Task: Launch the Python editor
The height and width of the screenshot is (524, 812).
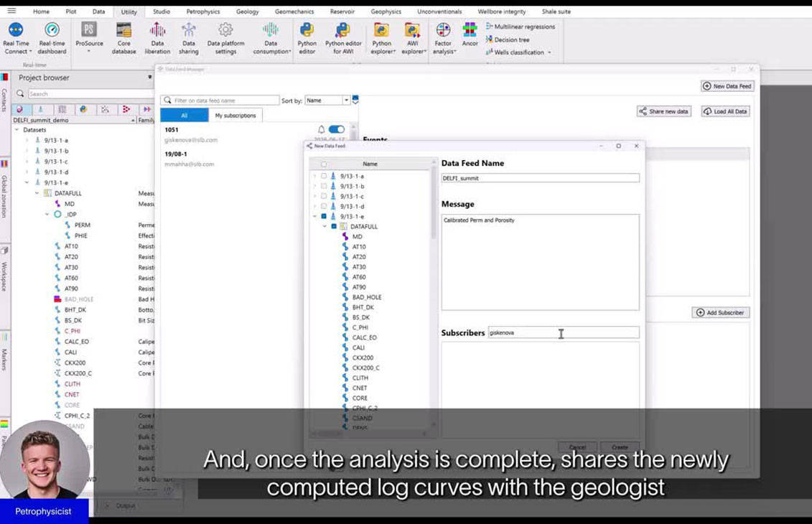Action: [x=307, y=38]
